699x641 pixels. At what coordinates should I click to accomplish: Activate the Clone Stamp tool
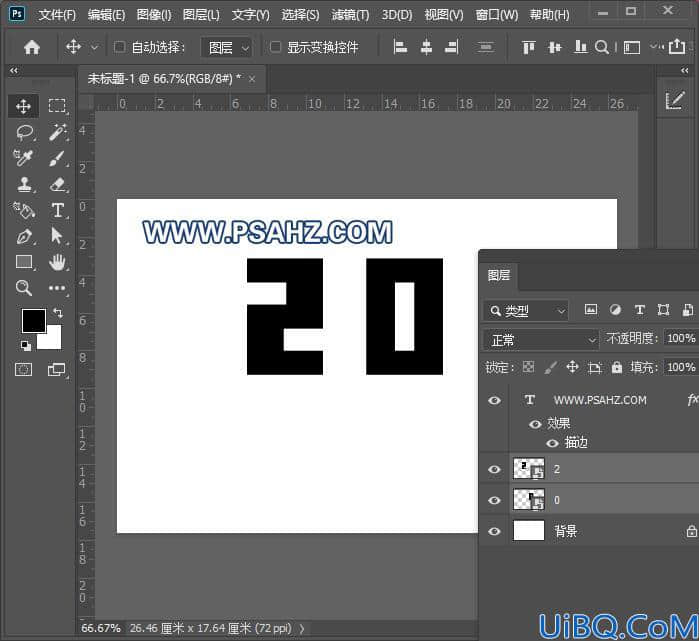24,184
